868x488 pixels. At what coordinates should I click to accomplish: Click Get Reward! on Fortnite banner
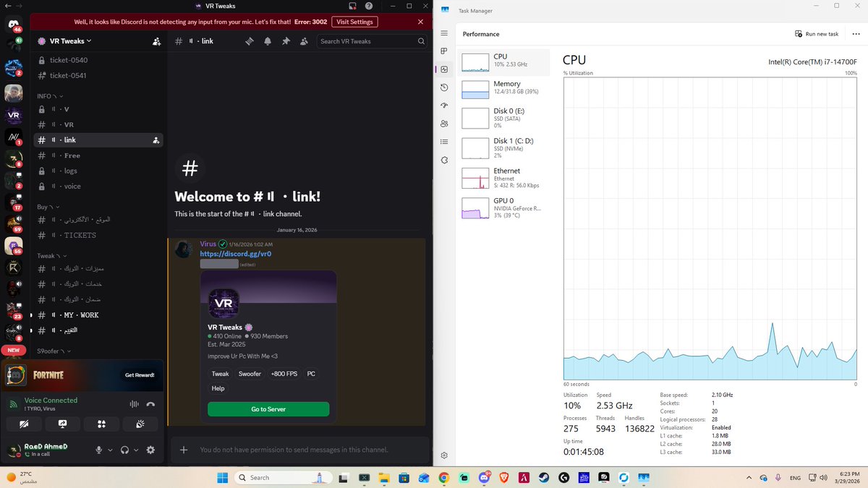tap(140, 375)
